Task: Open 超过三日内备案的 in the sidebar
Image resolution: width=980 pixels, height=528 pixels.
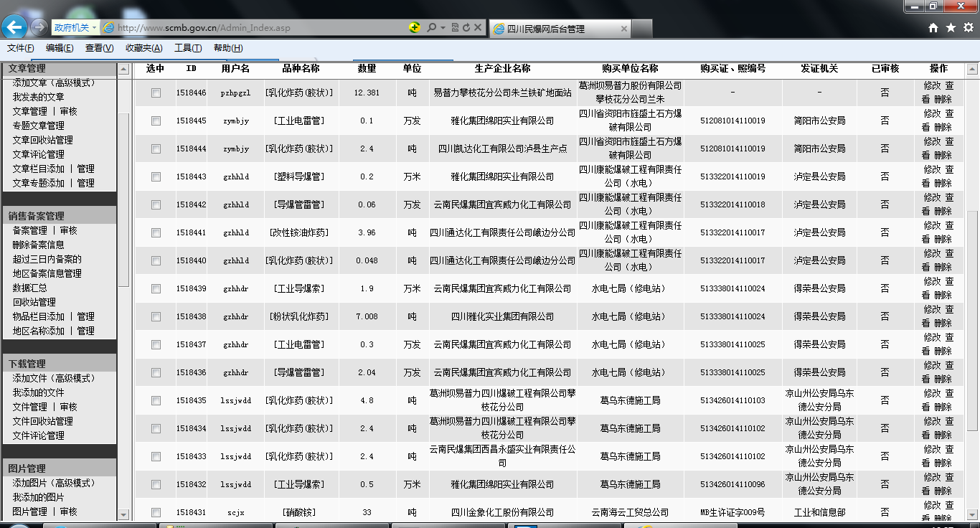Action: coord(47,259)
